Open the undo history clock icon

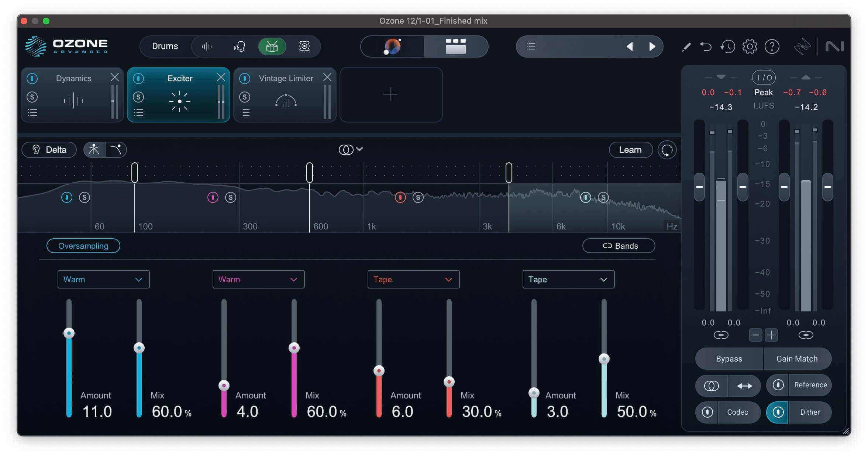point(727,46)
